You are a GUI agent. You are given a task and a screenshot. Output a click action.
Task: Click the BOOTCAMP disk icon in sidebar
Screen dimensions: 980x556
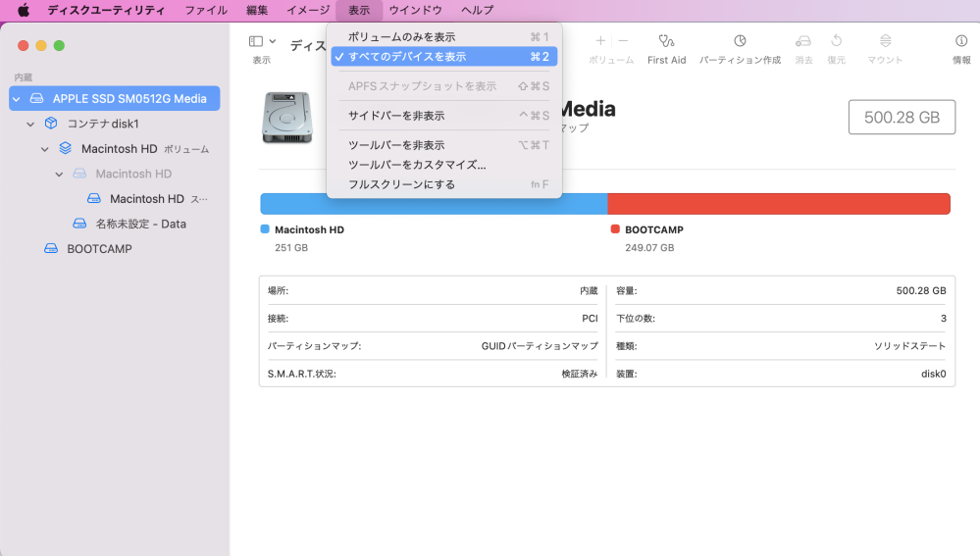click(51, 249)
